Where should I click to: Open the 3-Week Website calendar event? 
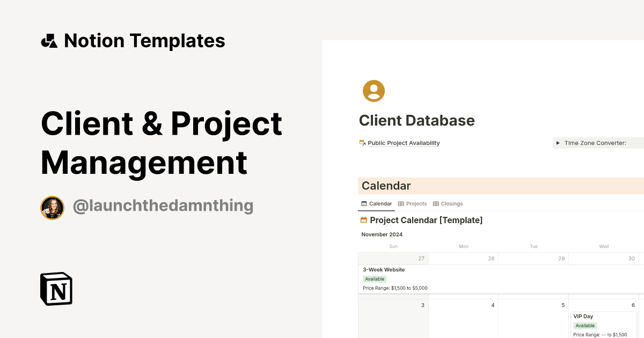[384, 269]
